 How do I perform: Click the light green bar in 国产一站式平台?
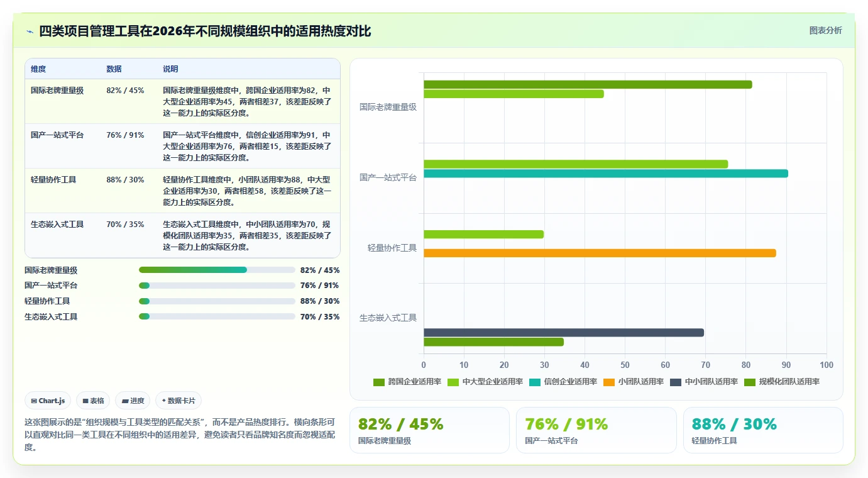click(576, 164)
